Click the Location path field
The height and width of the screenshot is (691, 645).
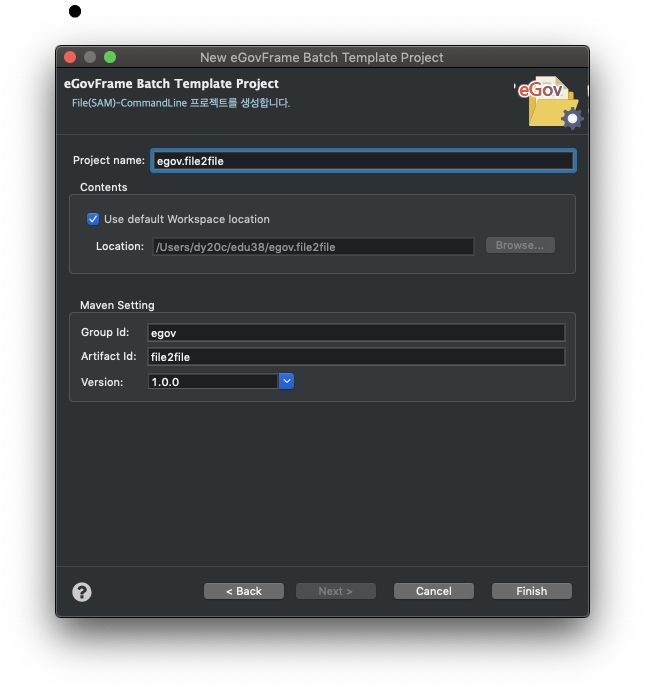coord(313,247)
